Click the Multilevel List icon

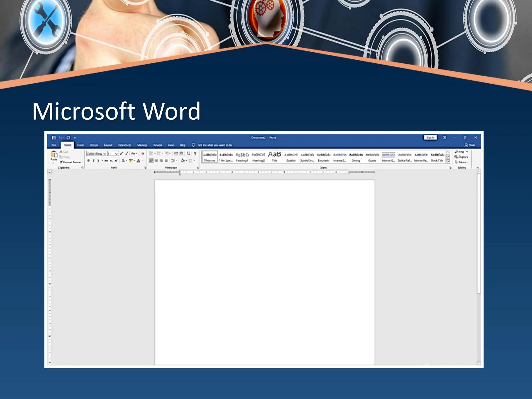tap(167, 154)
